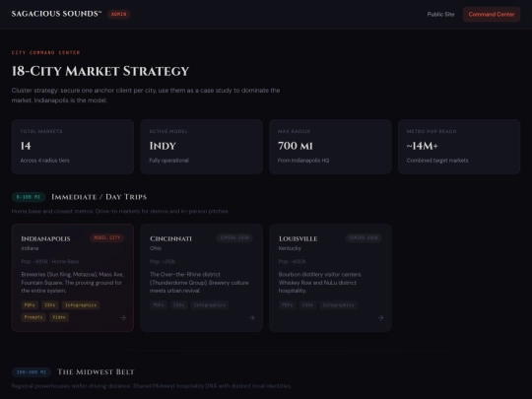Click the Immediate / Day Trips heading
This screenshot has width=532, height=399.
pyautogui.click(x=100, y=197)
